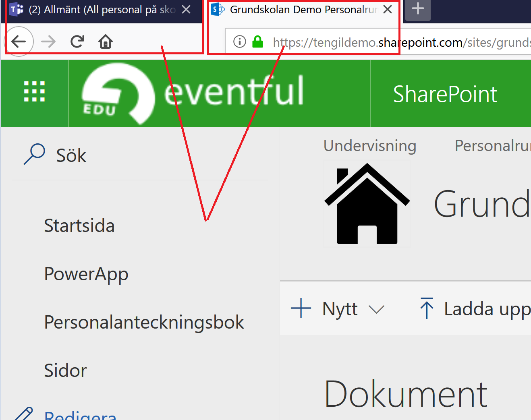Close the Grundskolan Demo tab
This screenshot has width=531, height=420.
click(388, 9)
